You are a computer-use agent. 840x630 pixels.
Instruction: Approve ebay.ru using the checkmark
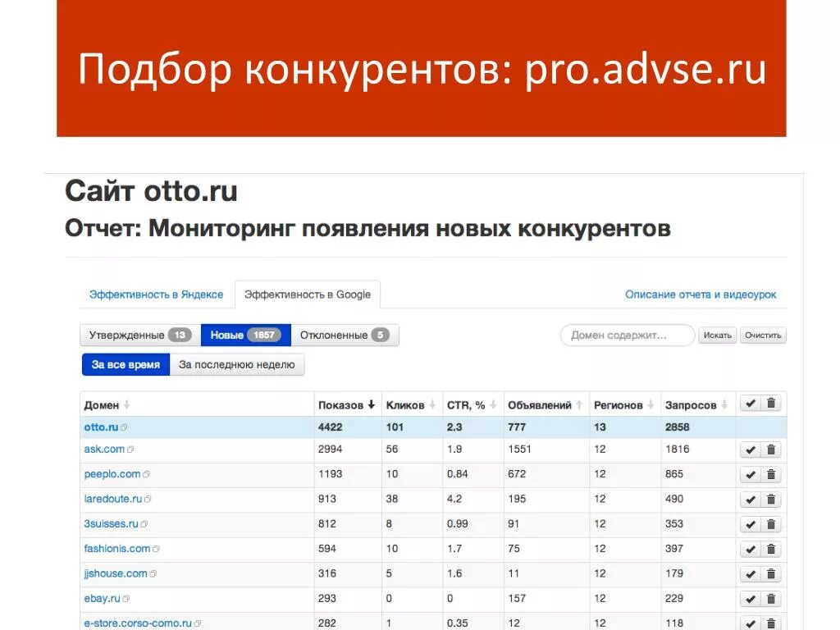point(751,599)
